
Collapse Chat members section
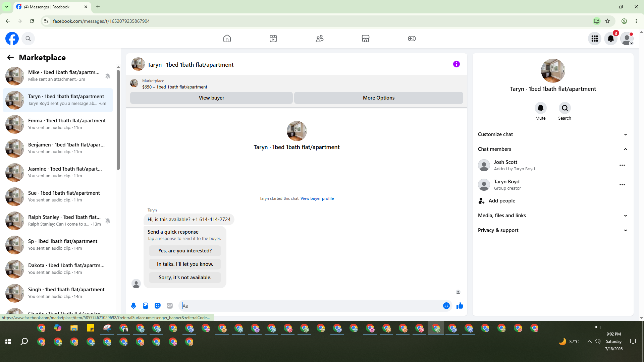coord(553,149)
